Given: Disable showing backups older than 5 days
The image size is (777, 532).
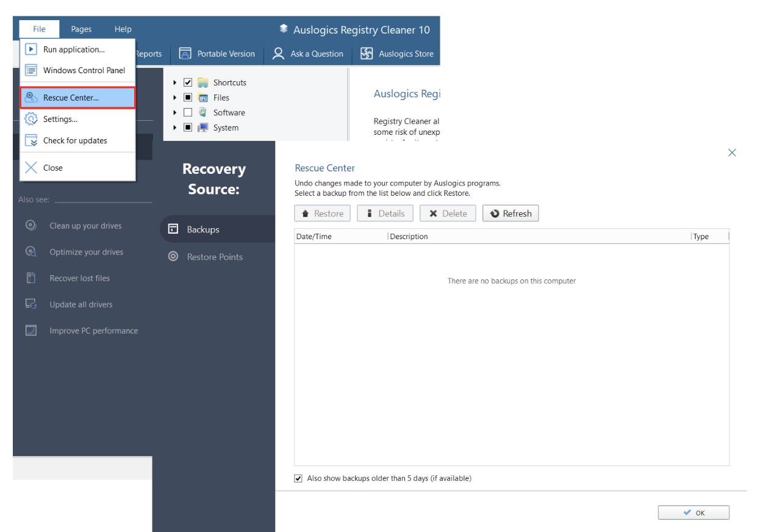Looking at the screenshot, I should pos(298,478).
